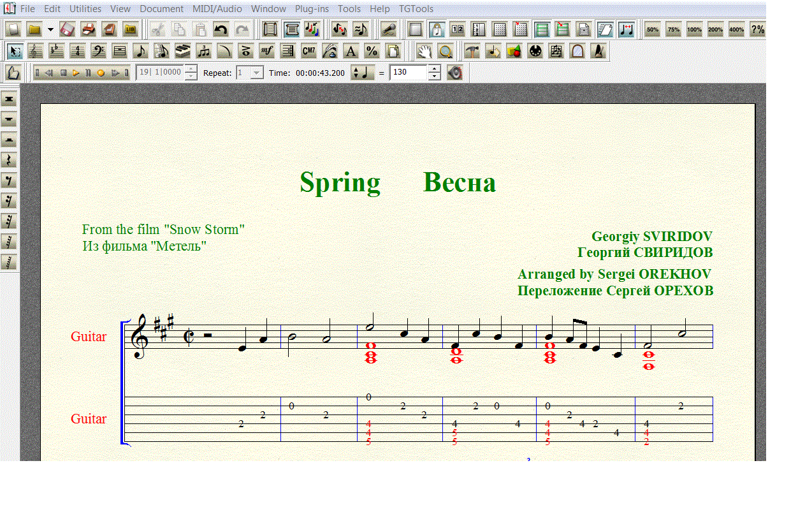Set zoom to 75%
The width and height of the screenshot is (812, 521).
click(x=674, y=29)
